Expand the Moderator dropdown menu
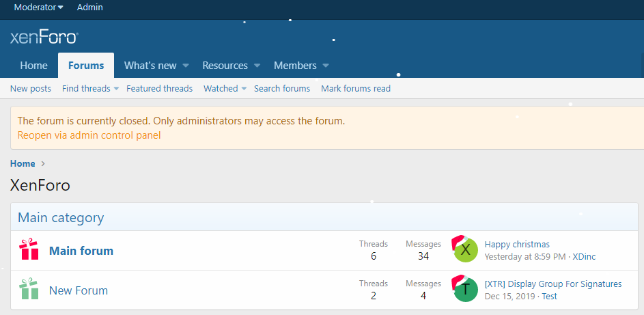Viewport: 644px width, 315px height. coord(38,8)
